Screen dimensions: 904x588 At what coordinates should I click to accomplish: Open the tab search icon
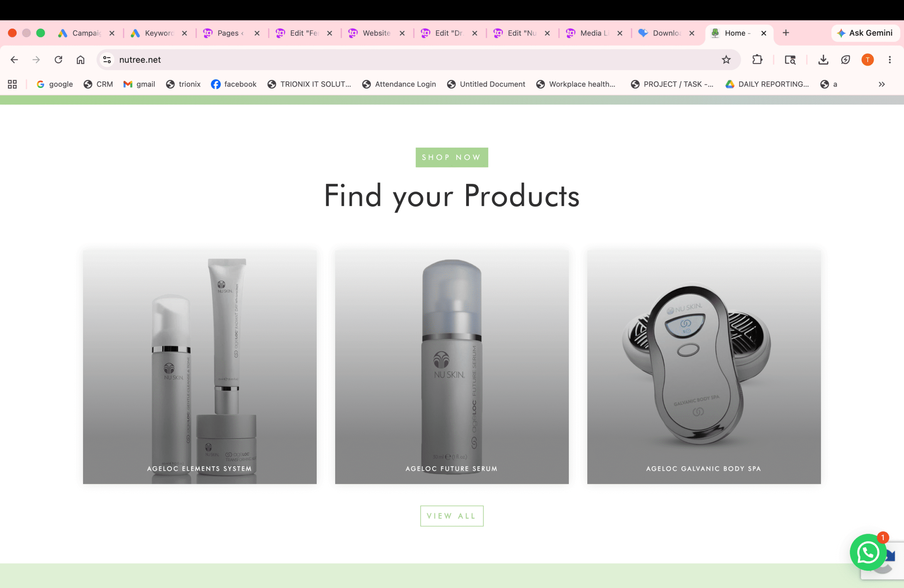click(790, 60)
